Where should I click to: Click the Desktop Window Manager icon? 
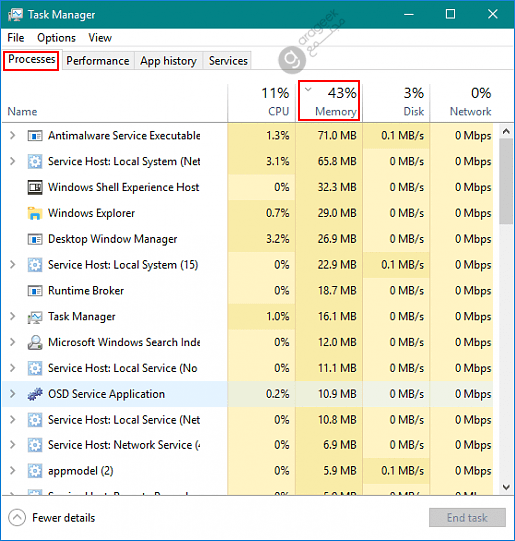pos(35,239)
